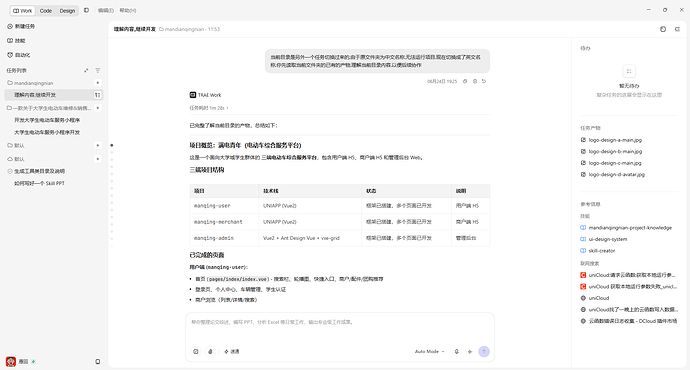690x370 pixels.
Task: Switch to the Code mode tab
Action: [46, 11]
